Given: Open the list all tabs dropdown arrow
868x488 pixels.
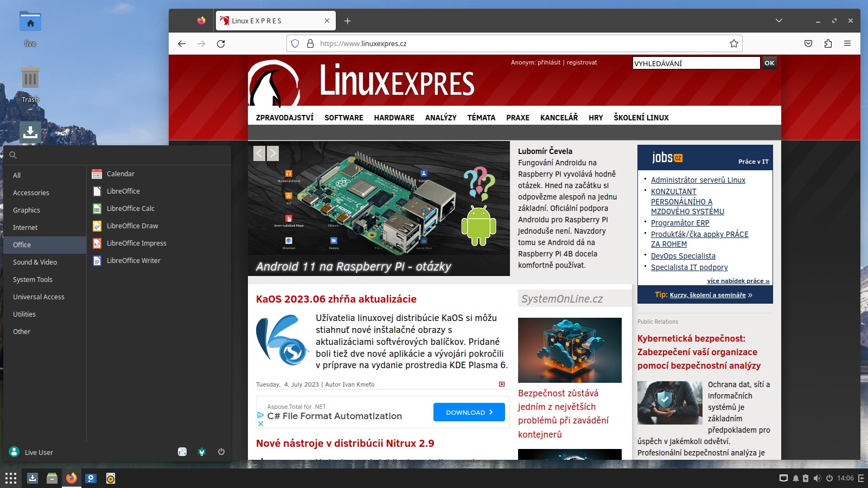Looking at the screenshot, I should pos(779,21).
